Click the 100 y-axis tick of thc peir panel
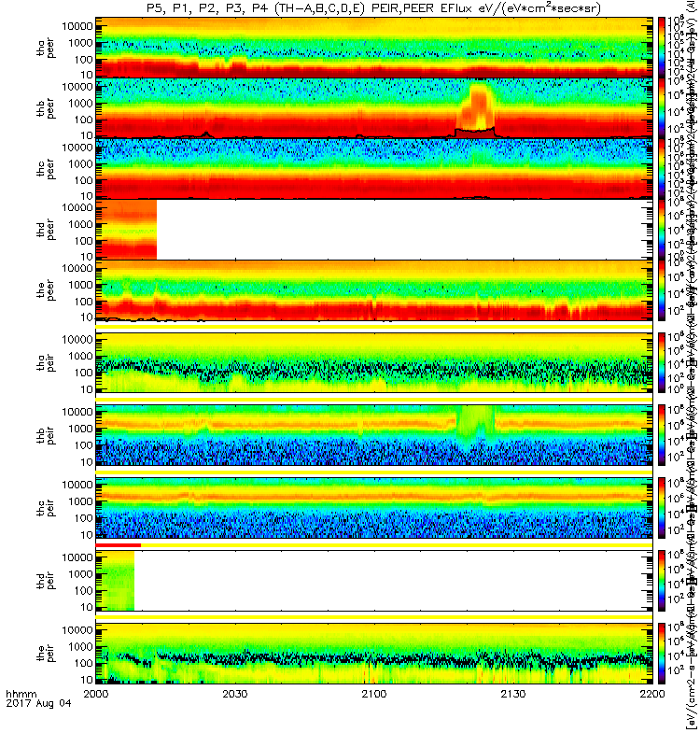Image resolution: width=700 pixels, height=747 pixels. pyautogui.click(x=83, y=518)
